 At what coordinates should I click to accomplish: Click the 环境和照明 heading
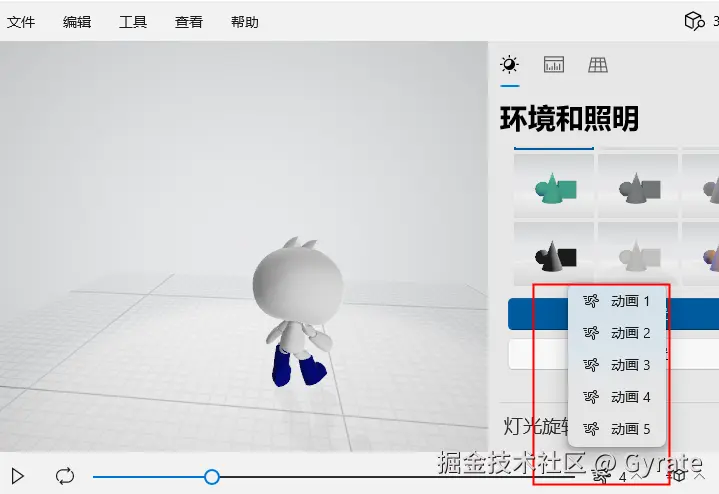[569, 119]
